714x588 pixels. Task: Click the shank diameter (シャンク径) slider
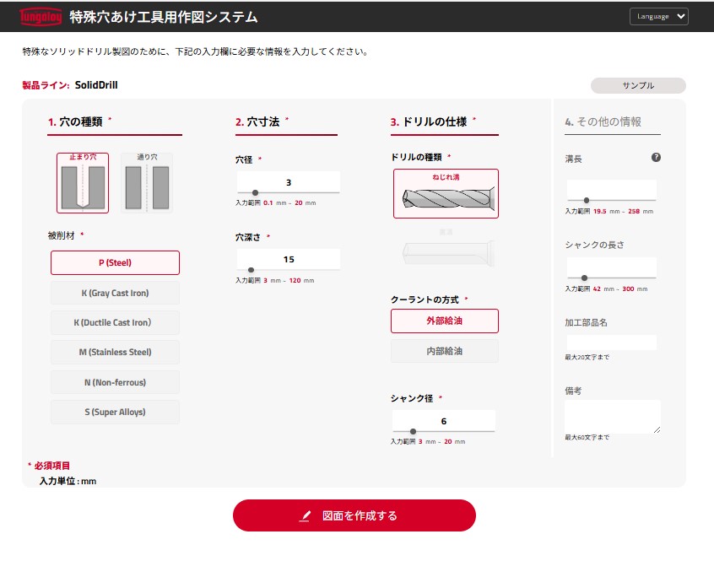(443, 431)
